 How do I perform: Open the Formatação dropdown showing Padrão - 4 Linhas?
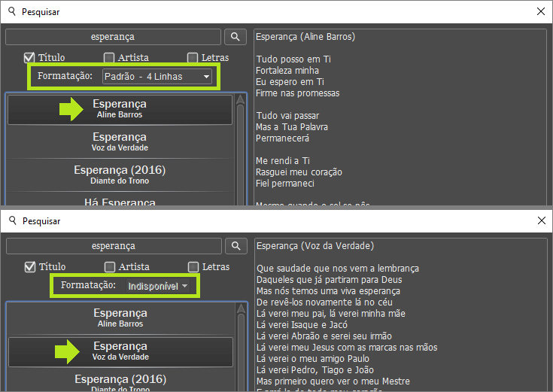[x=156, y=77]
